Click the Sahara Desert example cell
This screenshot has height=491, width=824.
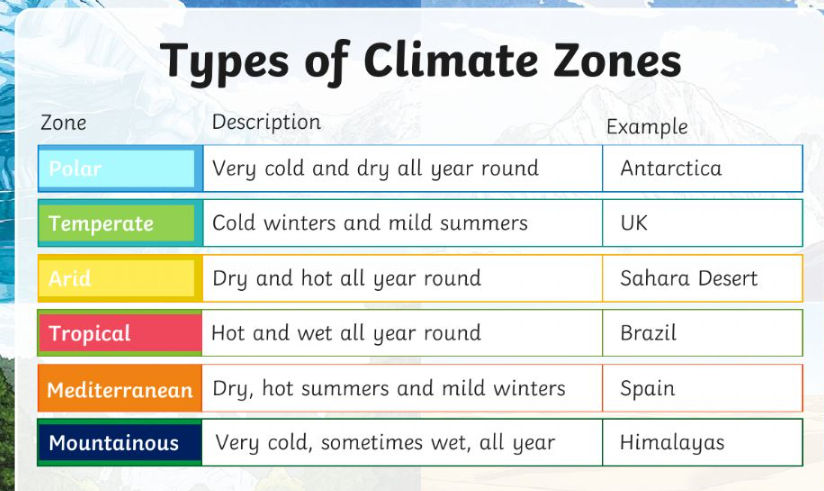703,278
